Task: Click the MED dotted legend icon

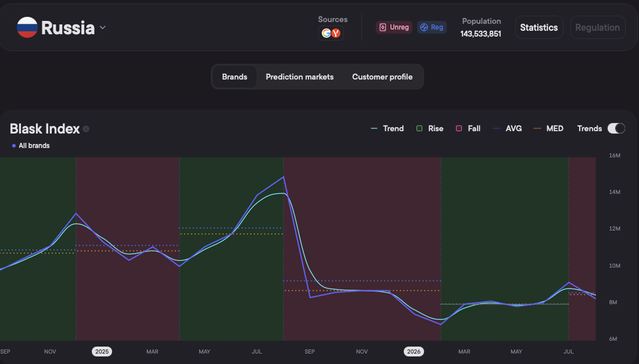Action: click(537, 128)
